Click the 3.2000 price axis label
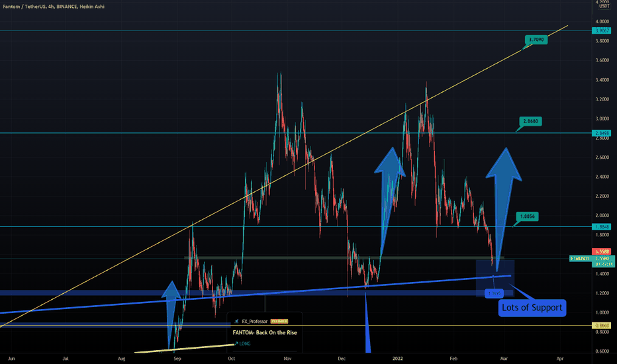This screenshot has width=617, height=364. click(x=602, y=99)
